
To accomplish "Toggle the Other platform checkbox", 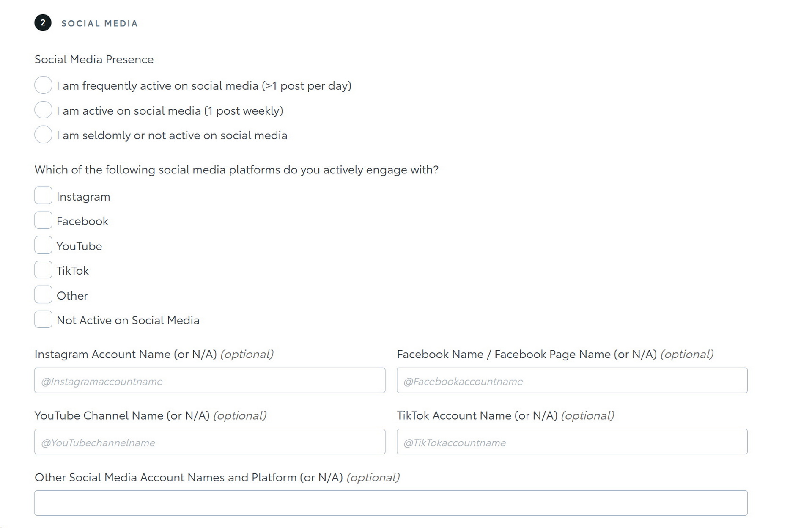I will [43, 295].
